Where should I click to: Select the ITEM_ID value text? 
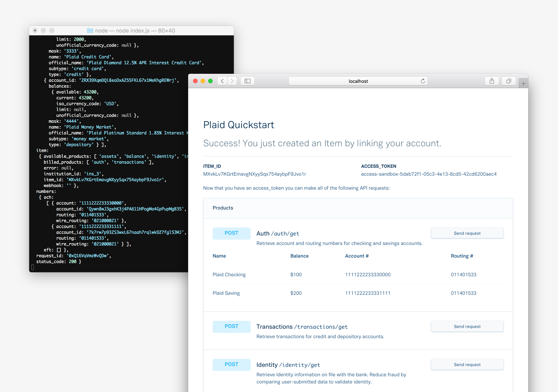pyautogui.click(x=255, y=174)
